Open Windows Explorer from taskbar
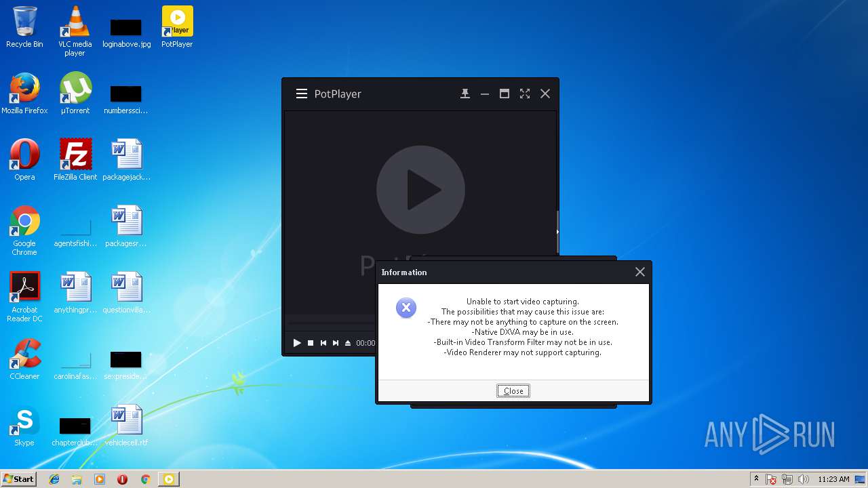This screenshot has width=868, height=488. [x=77, y=479]
